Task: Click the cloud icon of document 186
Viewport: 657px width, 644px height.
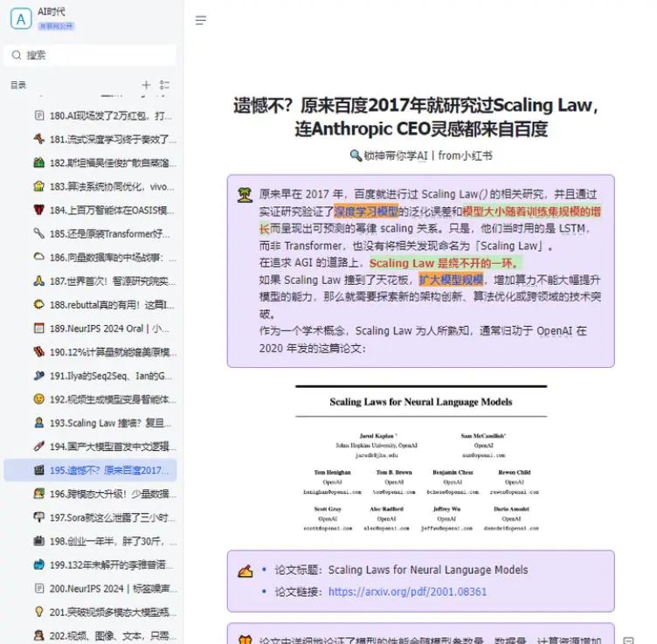Action: point(39,257)
